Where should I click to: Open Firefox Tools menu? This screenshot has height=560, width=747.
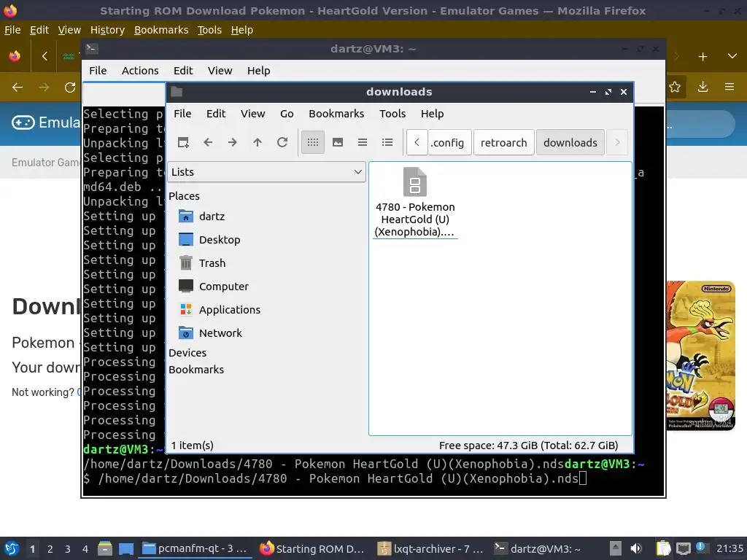tap(209, 30)
